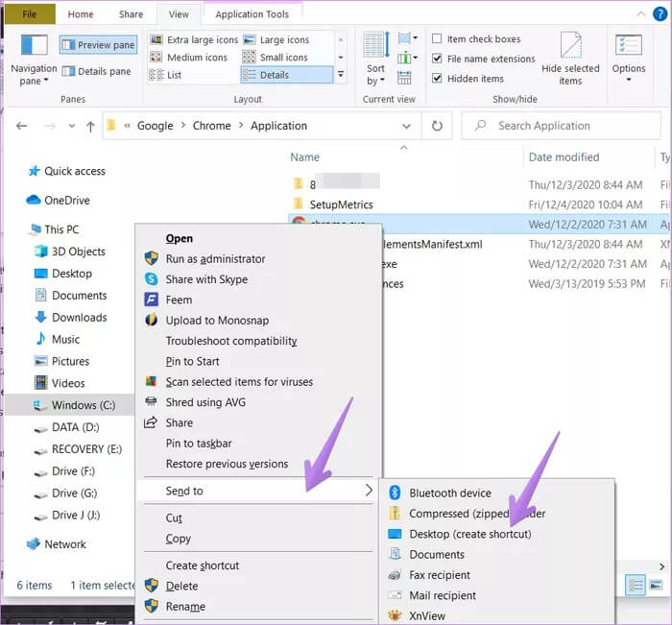Expand the layout gallery more arrow
672x625 pixels.
341,74
